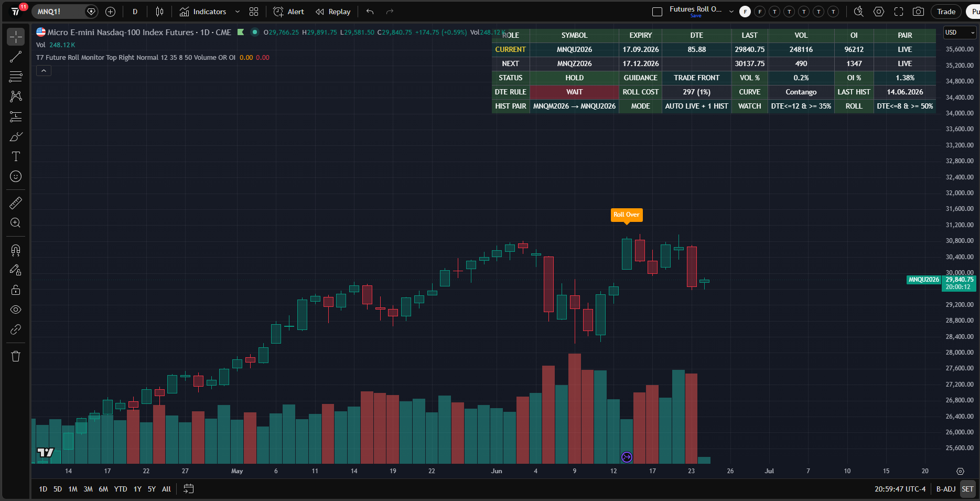The height and width of the screenshot is (501, 980).
Task: Redo the last chart action
Action: tap(390, 12)
